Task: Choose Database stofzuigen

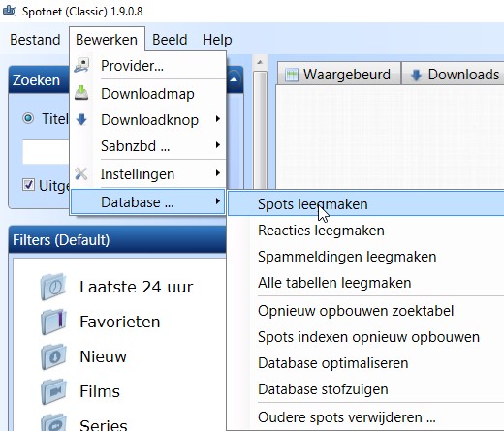Action: [366, 389]
